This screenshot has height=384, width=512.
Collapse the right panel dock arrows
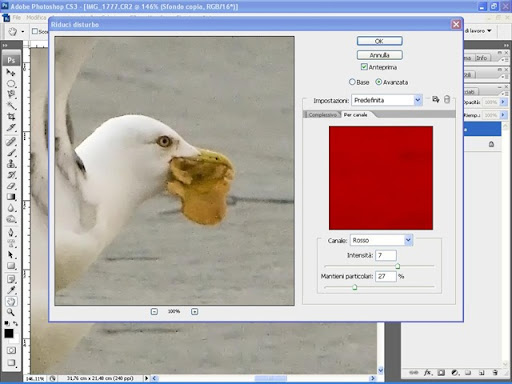coord(506,45)
